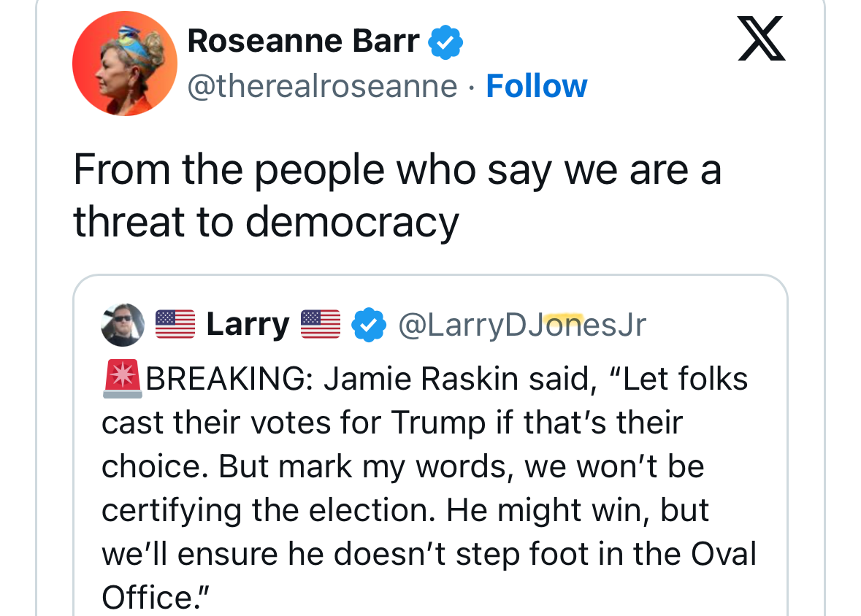Click 'From the people who say' text
This screenshot has width=861, height=616.
tap(312, 170)
